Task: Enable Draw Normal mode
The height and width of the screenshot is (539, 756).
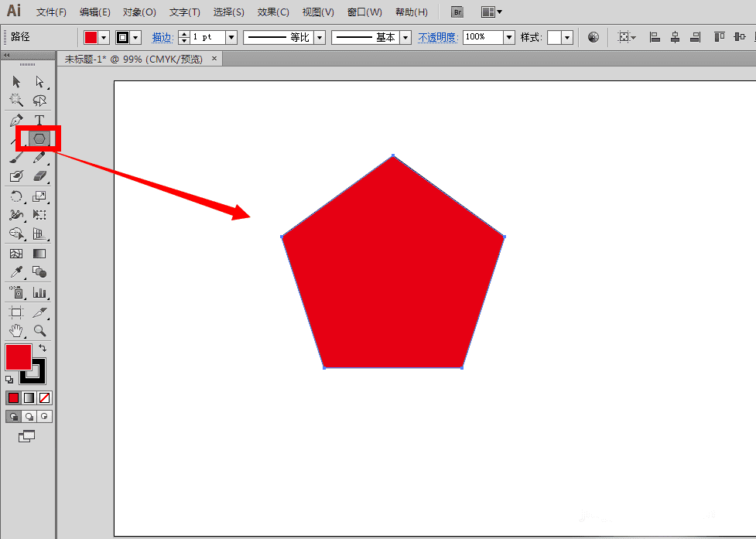Action: [13, 417]
